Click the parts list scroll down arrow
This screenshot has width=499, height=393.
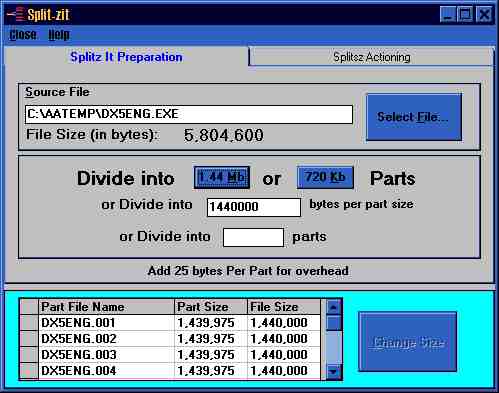(334, 371)
